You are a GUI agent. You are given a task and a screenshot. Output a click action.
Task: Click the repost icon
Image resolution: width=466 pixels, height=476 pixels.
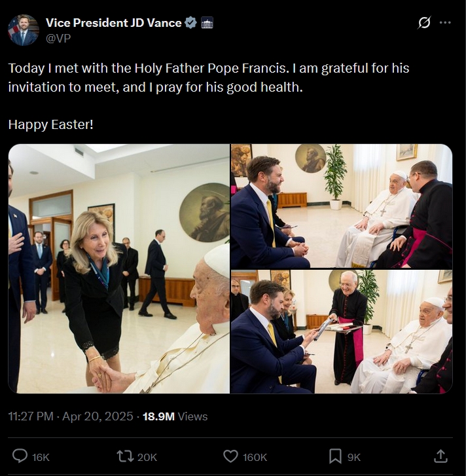121,456
